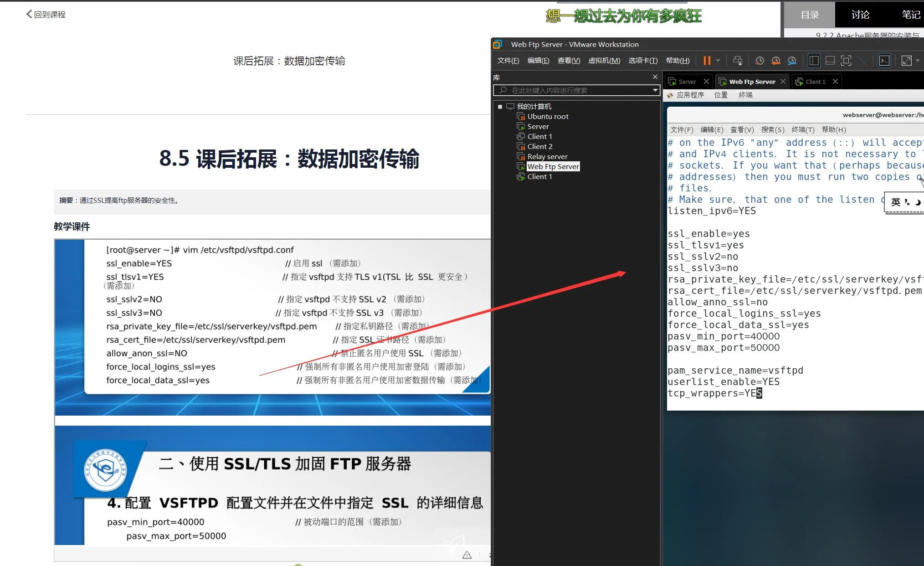This screenshot has width=924, height=566.
Task: Close the Web Ftp Server tab
Action: (783, 82)
